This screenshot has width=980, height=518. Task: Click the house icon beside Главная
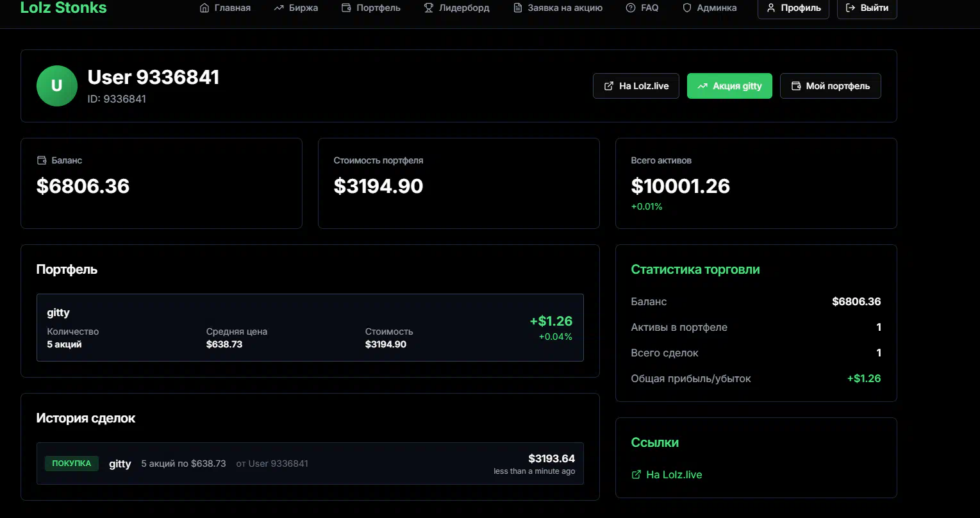point(204,8)
